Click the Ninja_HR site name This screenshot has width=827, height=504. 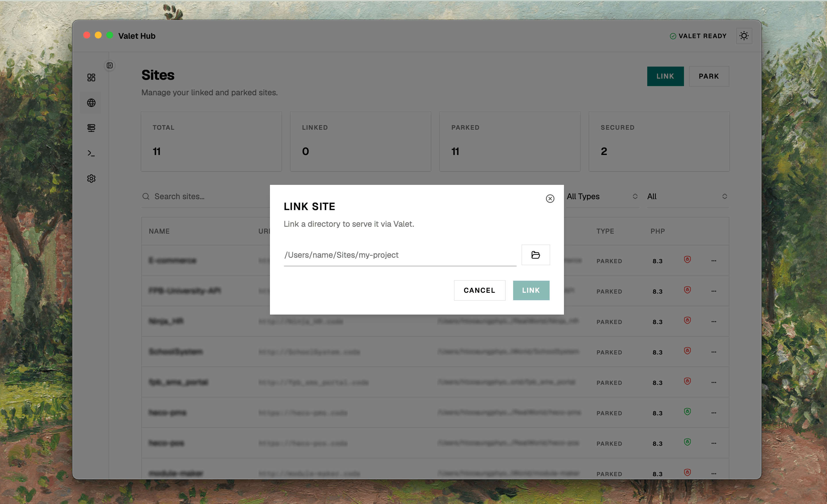(x=166, y=321)
